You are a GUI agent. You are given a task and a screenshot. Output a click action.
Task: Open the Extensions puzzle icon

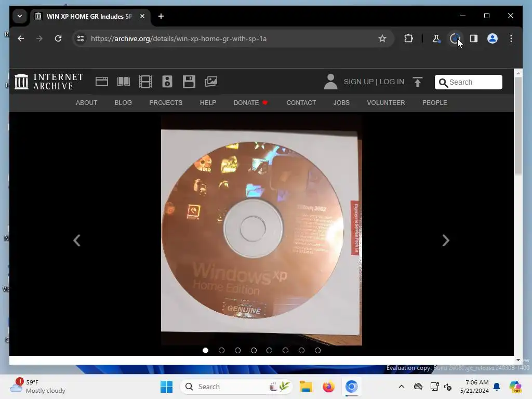coord(408,38)
